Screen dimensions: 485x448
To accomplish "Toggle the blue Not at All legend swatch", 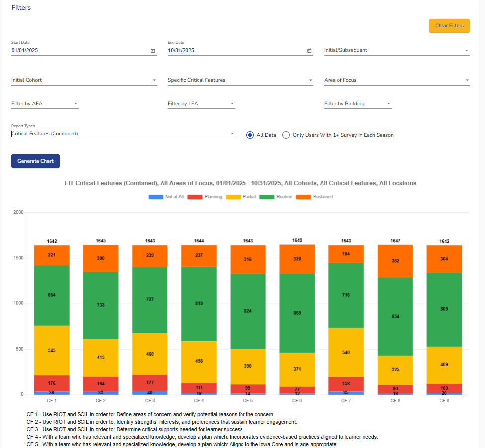I will coord(156,197).
